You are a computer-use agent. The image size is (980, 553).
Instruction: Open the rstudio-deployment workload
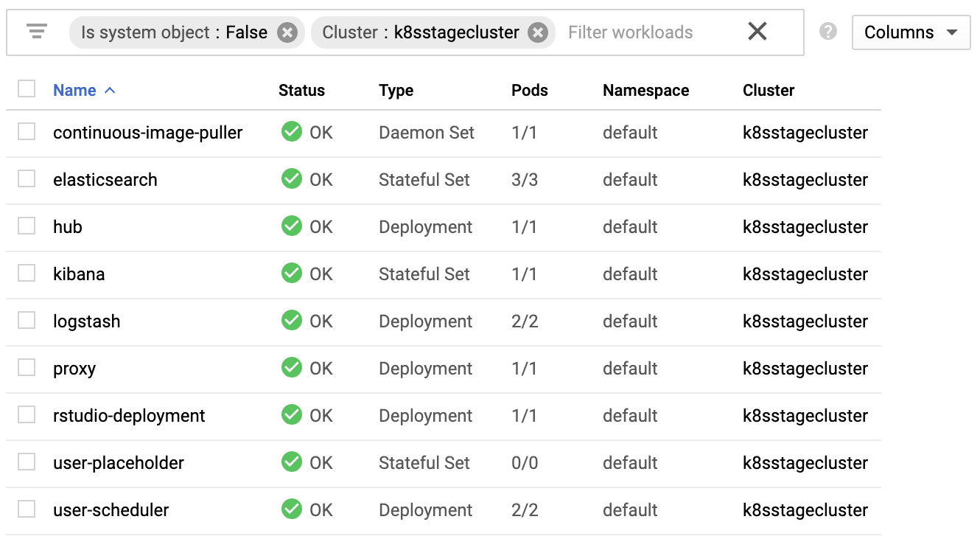tap(129, 416)
